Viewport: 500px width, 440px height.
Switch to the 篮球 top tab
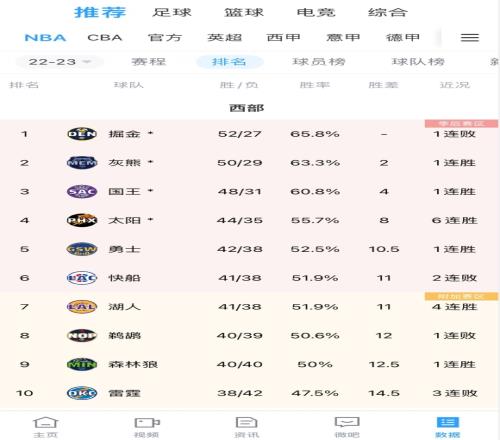point(244,13)
